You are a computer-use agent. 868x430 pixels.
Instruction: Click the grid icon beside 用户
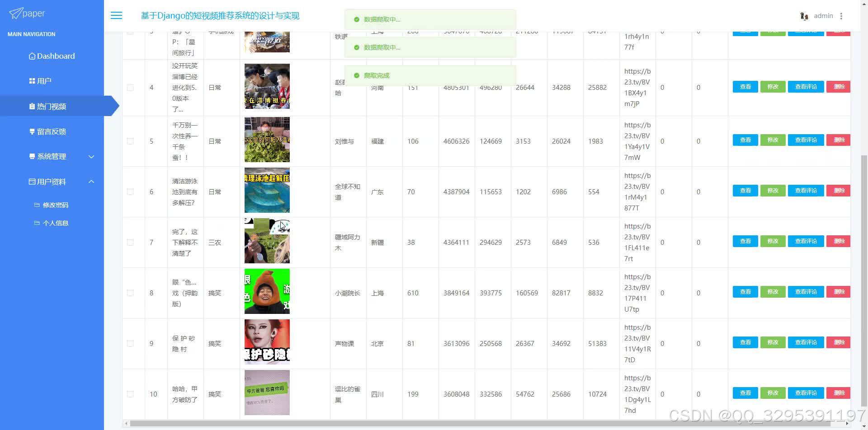click(32, 81)
